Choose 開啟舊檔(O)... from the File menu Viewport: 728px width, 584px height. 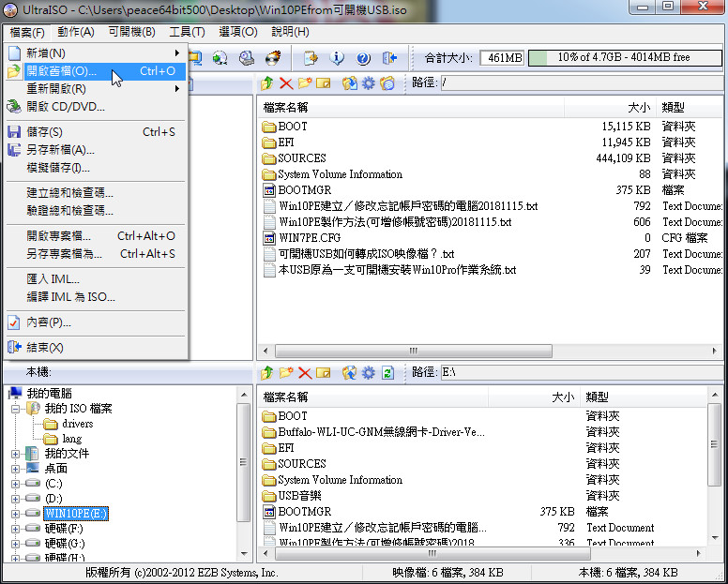tap(96, 71)
